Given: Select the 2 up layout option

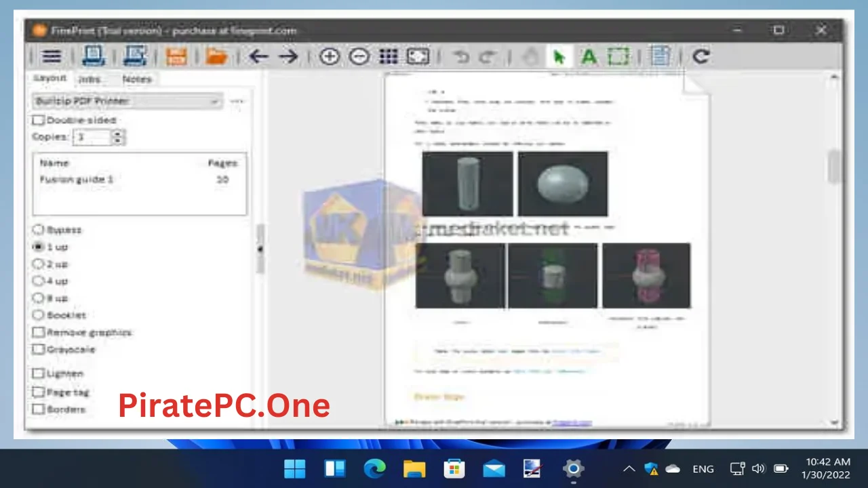Looking at the screenshot, I should coord(39,264).
